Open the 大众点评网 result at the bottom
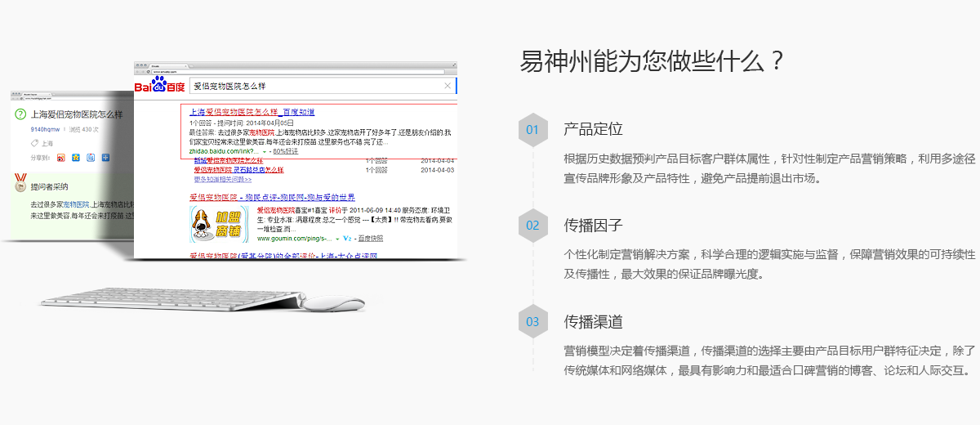This screenshot has width=980, height=425. pyautogui.click(x=283, y=256)
